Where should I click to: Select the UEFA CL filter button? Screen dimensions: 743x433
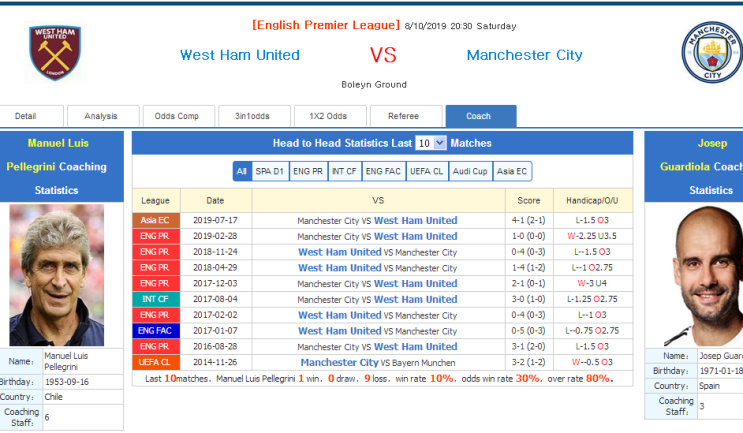click(x=426, y=171)
